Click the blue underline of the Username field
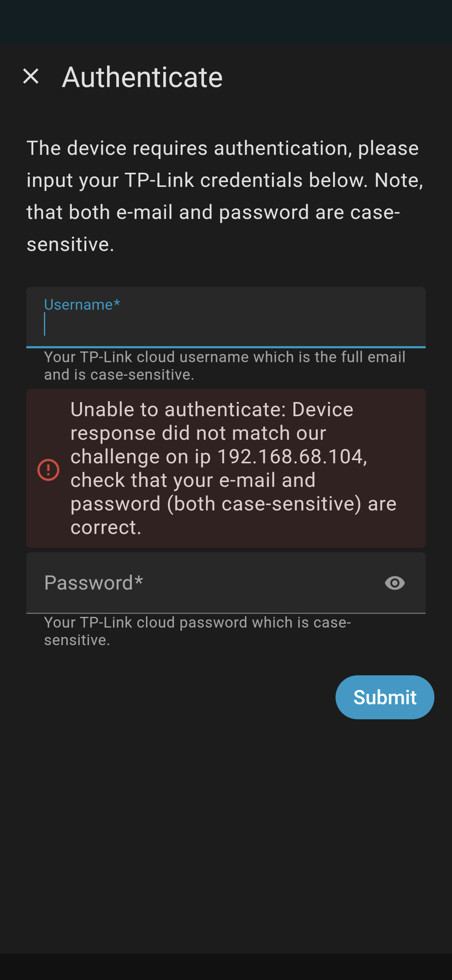Image resolution: width=452 pixels, height=980 pixels. [226, 347]
